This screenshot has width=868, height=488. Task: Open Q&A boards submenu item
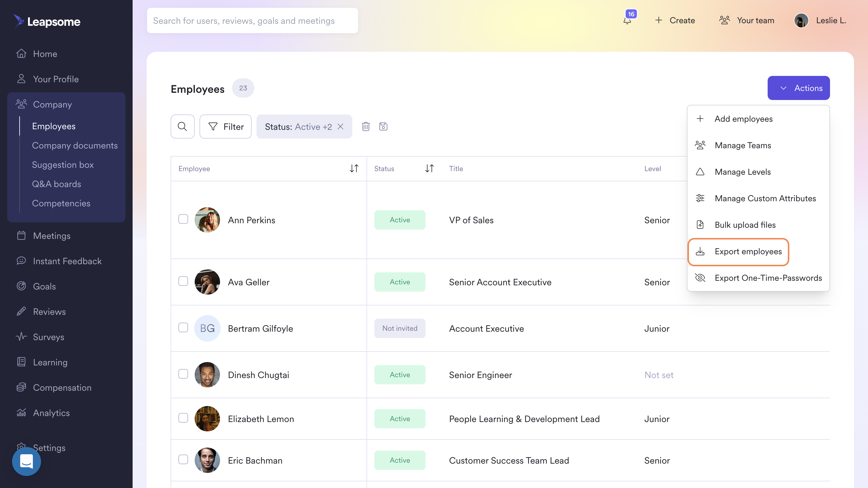click(x=56, y=184)
